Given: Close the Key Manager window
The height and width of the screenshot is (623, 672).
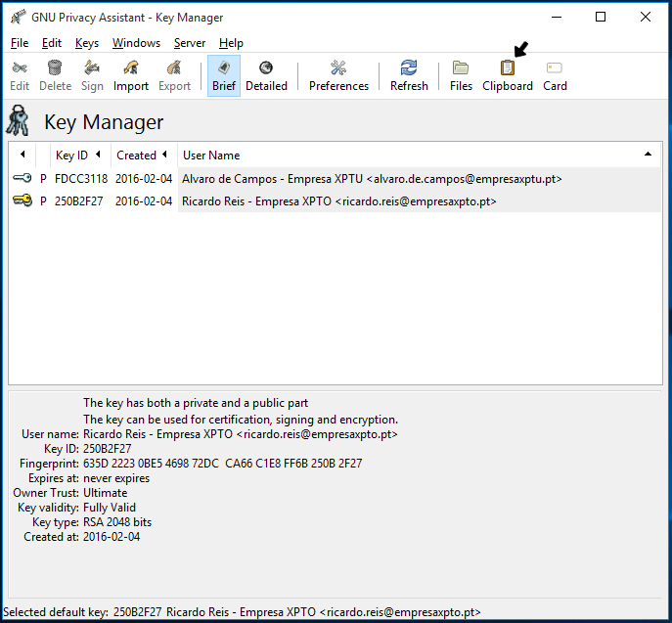Looking at the screenshot, I should [645, 18].
